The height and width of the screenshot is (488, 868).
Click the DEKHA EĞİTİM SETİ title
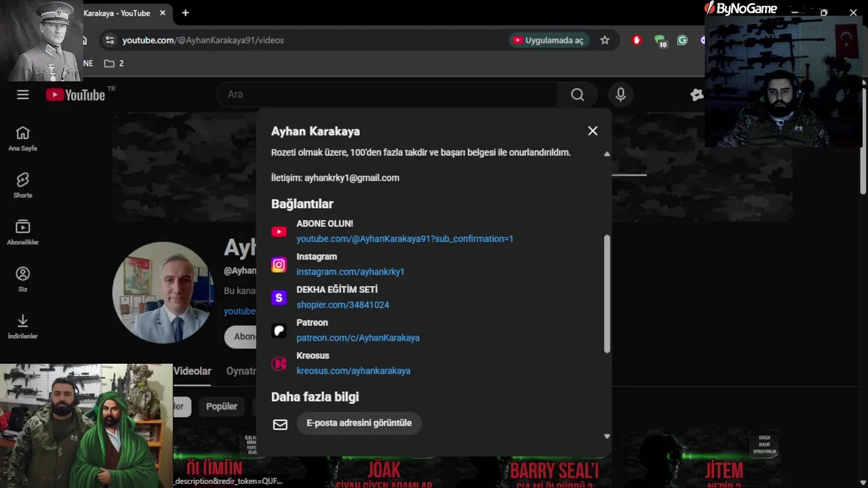tap(337, 289)
